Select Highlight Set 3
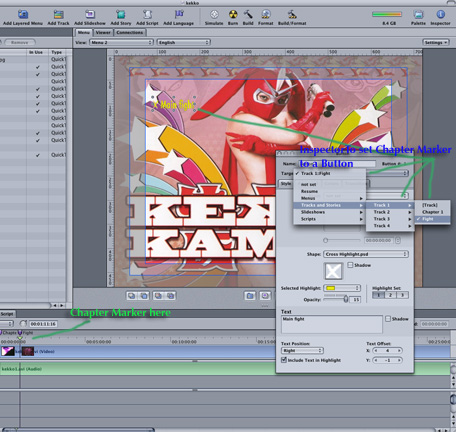The width and height of the screenshot is (456, 432). 403,295
